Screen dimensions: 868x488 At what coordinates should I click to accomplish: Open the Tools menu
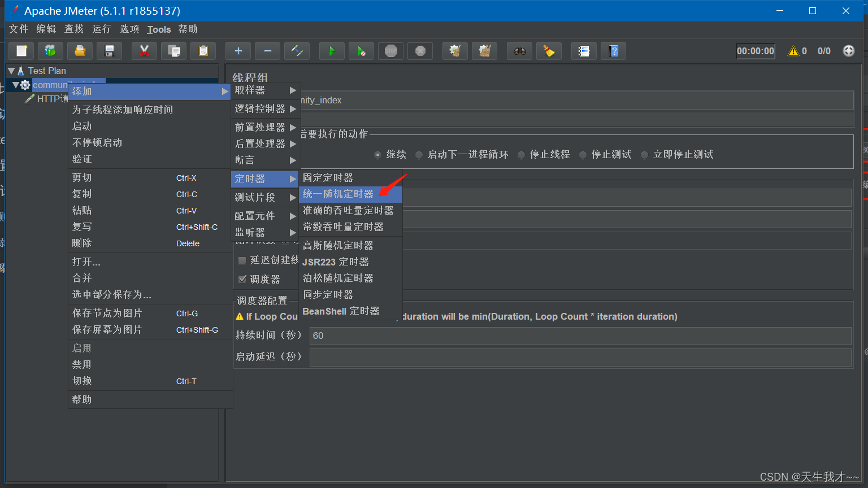point(159,29)
